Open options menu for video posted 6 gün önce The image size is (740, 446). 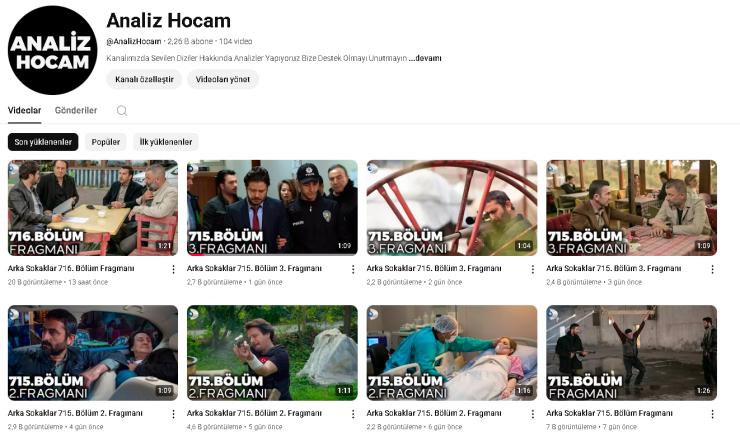click(532, 414)
